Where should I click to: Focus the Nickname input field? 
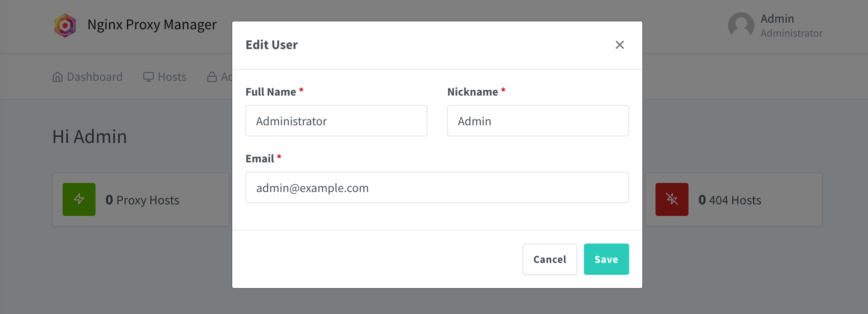point(538,121)
